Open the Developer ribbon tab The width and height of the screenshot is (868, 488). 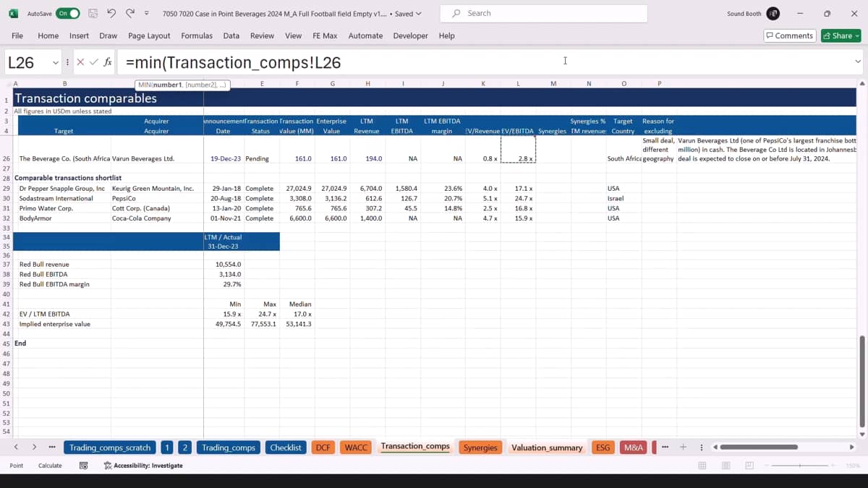[410, 35]
